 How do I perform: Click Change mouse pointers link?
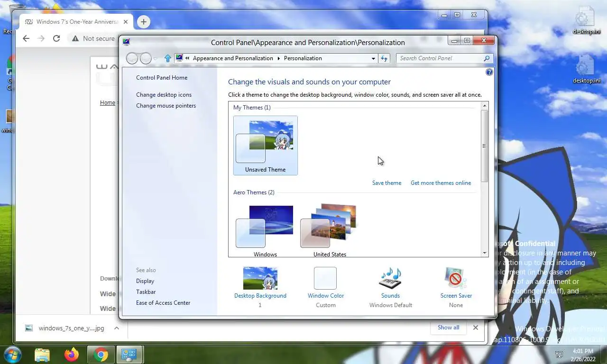tap(166, 106)
